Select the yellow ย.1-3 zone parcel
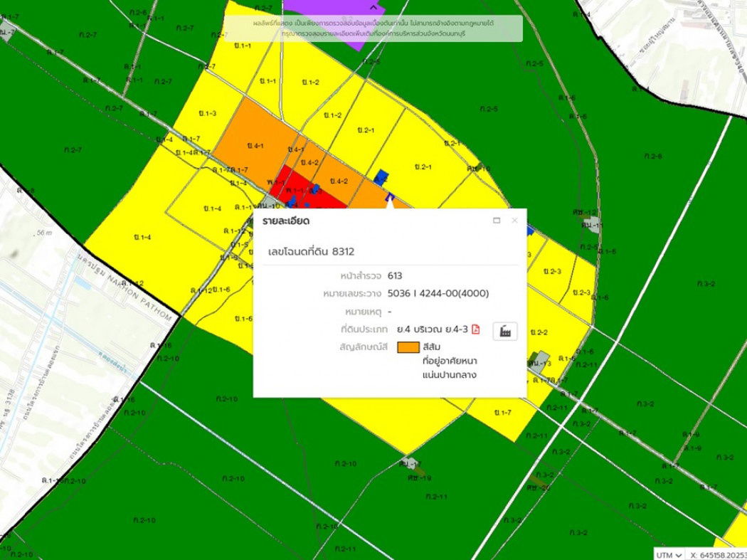Screen dimensions: 747x560 [208, 114]
